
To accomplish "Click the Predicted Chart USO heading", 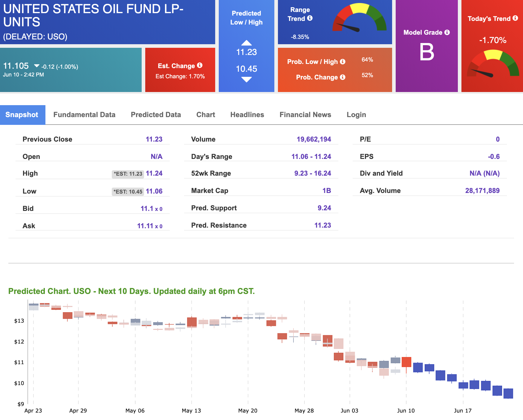I will (x=131, y=291).
